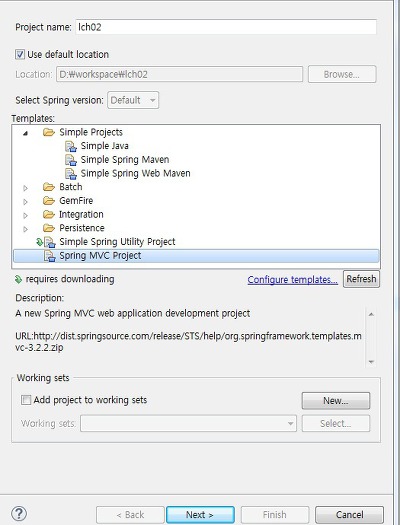Image resolution: width=400 pixels, height=525 pixels.
Task: Open the Select Spring version dropdown
Action: click(133, 100)
